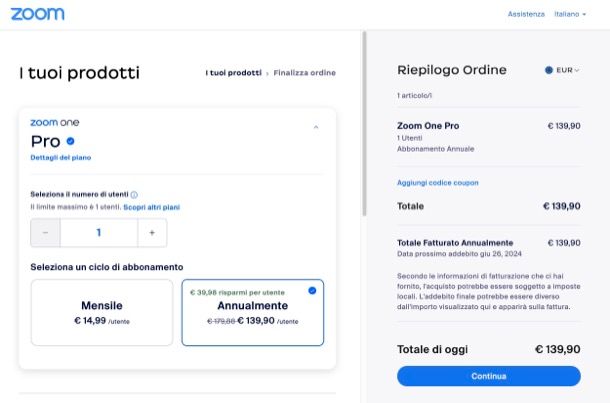The width and height of the screenshot is (610, 403).
Task: Open Dettagli del piano link
Action: (x=61, y=158)
